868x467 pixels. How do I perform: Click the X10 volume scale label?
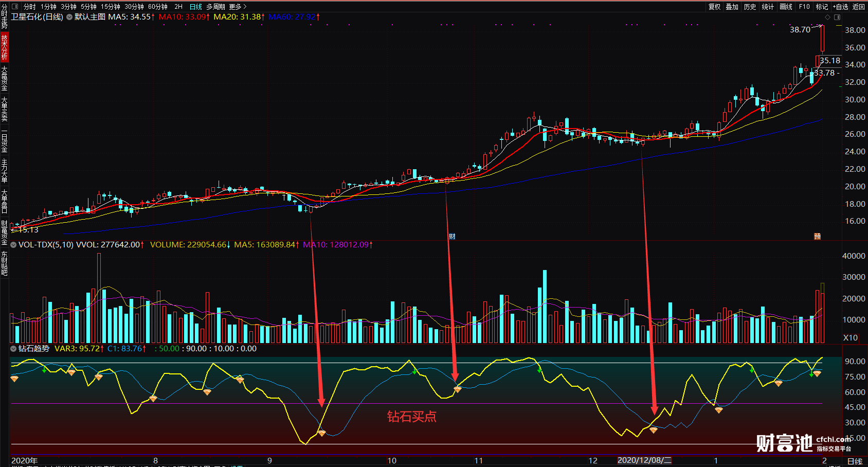click(851, 338)
